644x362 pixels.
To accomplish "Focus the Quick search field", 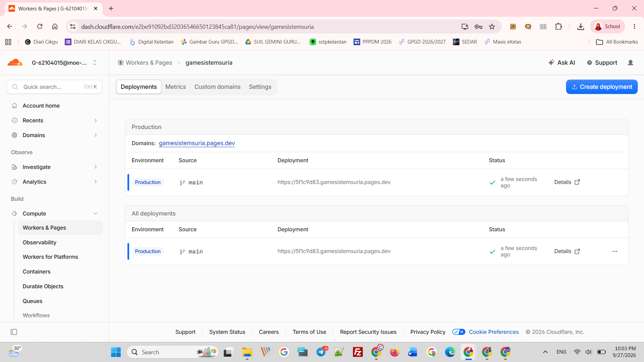I will pos(54,87).
